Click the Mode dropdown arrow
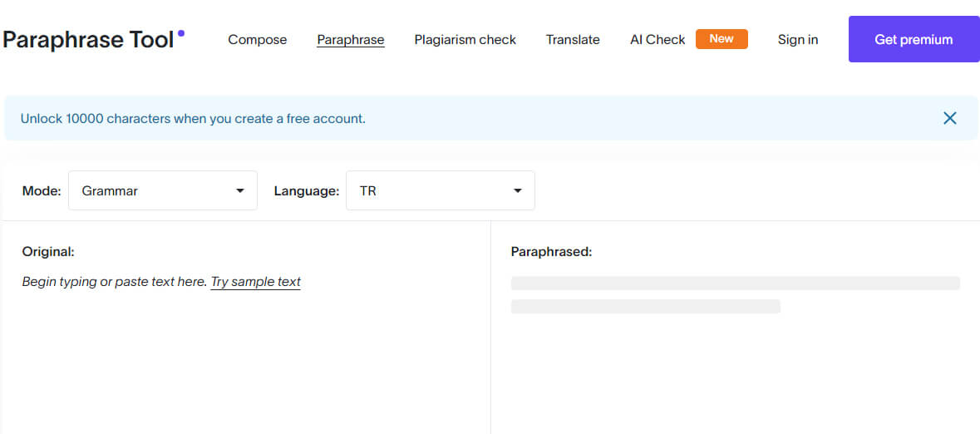 [x=240, y=190]
